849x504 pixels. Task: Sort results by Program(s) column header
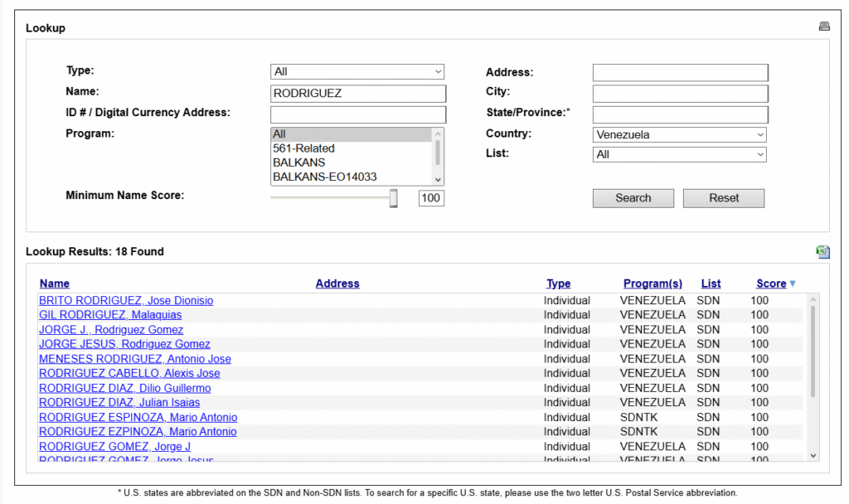tap(653, 283)
